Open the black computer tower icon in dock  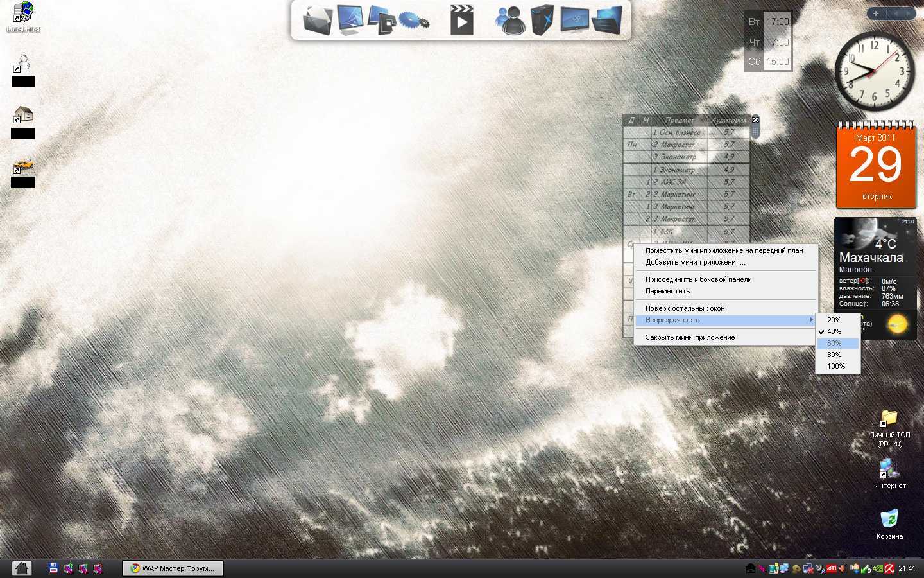[x=541, y=20]
